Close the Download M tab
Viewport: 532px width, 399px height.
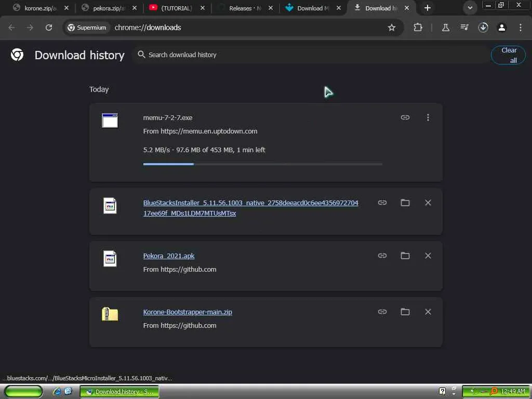coord(339,8)
